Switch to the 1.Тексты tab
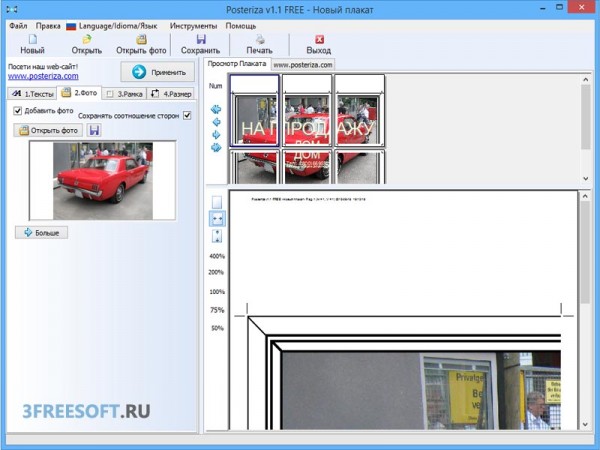This screenshot has width=600, height=450. click(31, 94)
